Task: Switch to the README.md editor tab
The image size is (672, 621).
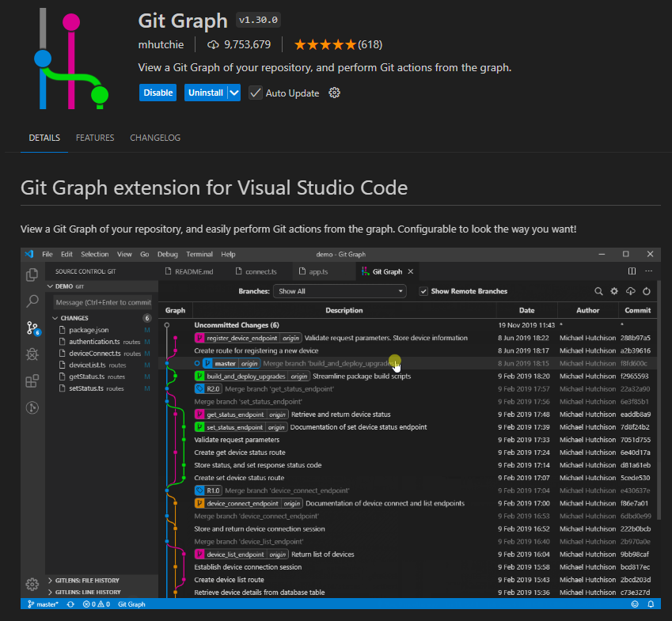Action: 189,271
